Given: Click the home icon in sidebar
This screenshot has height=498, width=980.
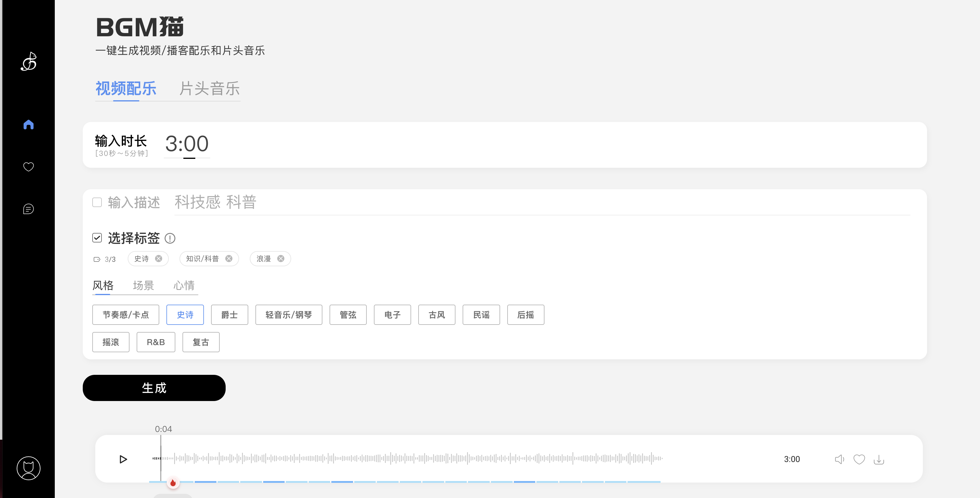Looking at the screenshot, I should tap(29, 125).
